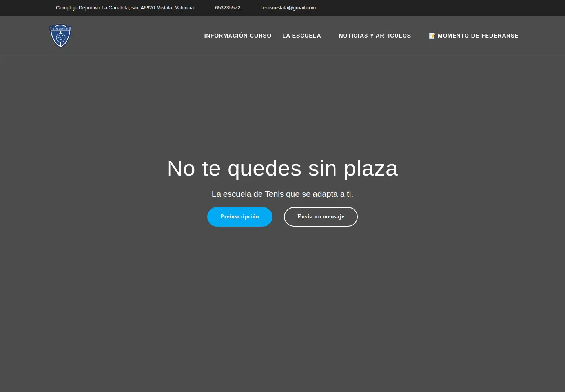Click 'Valencia' in the address link

click(x=184, y=8)
